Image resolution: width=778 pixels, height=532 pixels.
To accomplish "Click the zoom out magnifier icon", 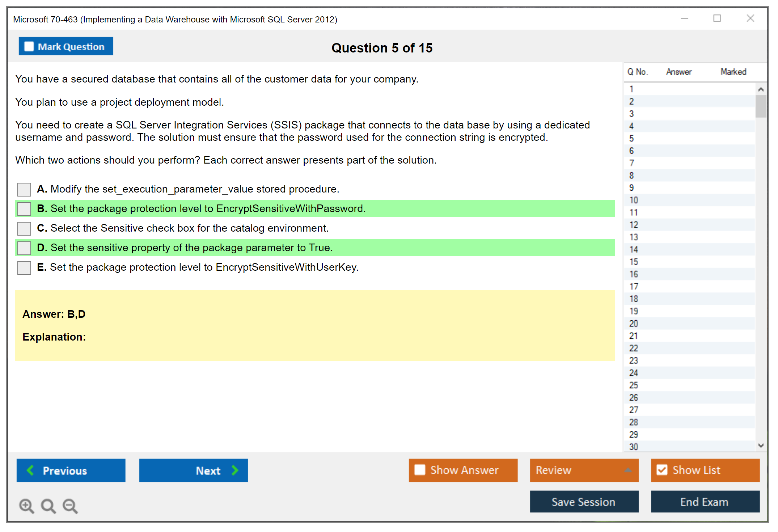I will point(70,506).
